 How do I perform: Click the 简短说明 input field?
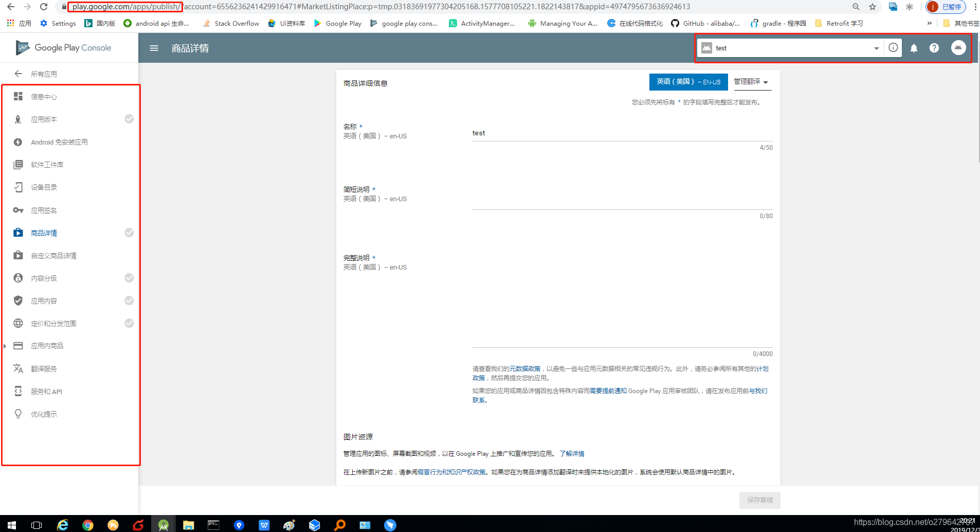coord(622,202)
